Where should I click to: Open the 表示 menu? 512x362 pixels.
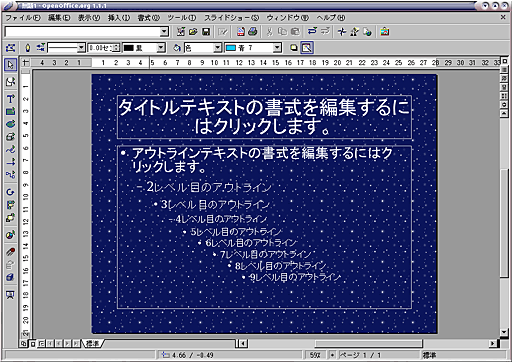click(89, 18)
